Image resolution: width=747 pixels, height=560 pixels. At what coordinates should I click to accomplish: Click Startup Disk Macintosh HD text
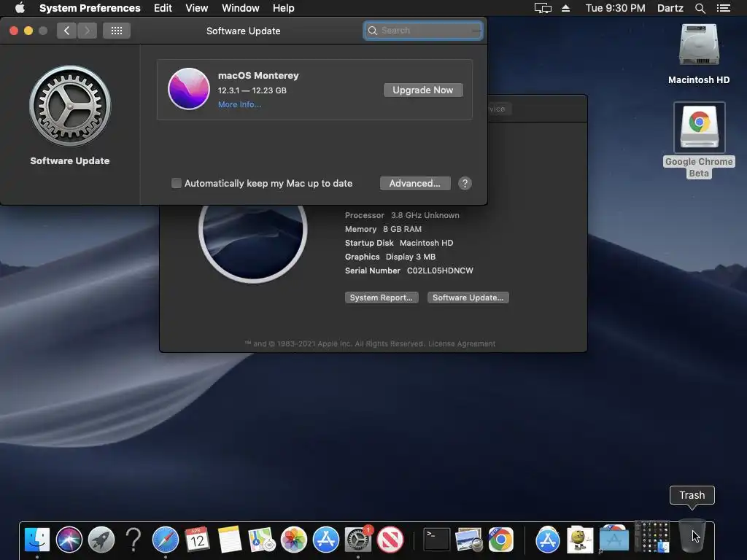pos(399,243)
